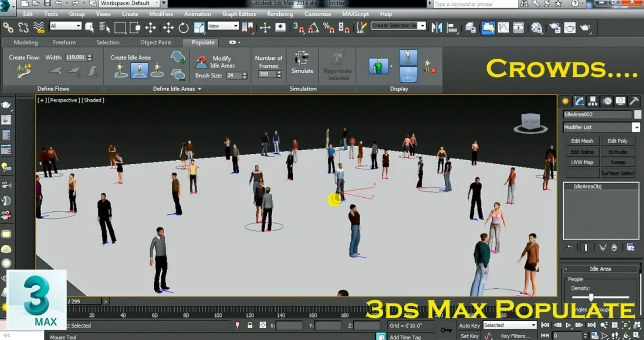Image resolution: width=644 pixels, height=340 pixels.
Task: Click the add-to-idle-area icon
Action: point(178,58)
